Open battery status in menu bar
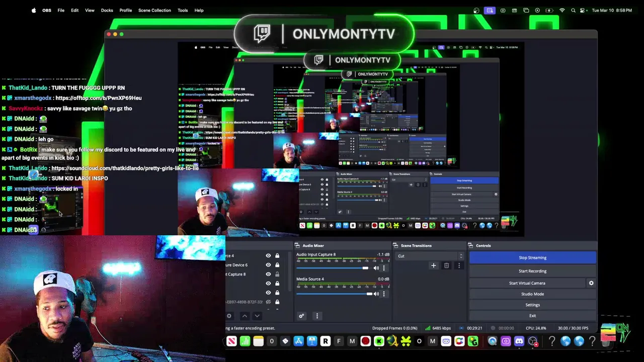This screenshot has width=644, height=362. [x=549, y=10]
